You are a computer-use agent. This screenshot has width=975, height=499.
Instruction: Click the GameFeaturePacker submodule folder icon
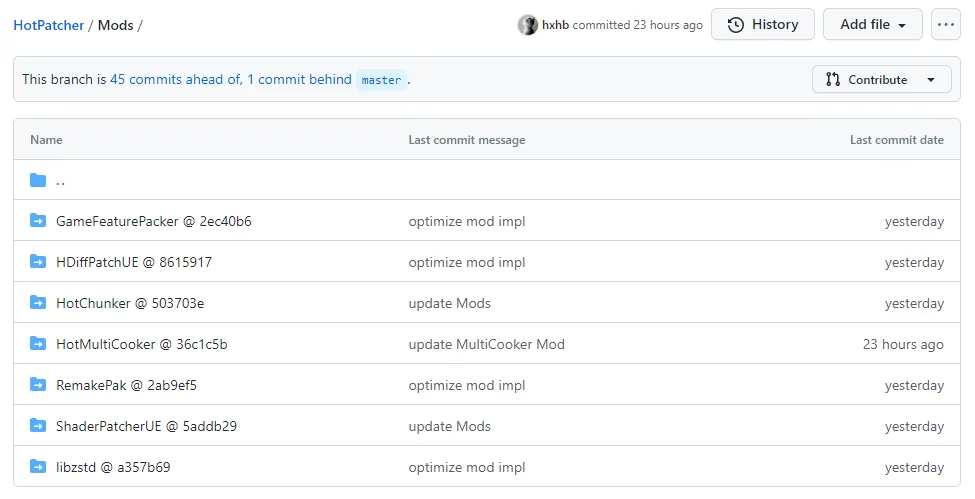[x=38, y=221]
